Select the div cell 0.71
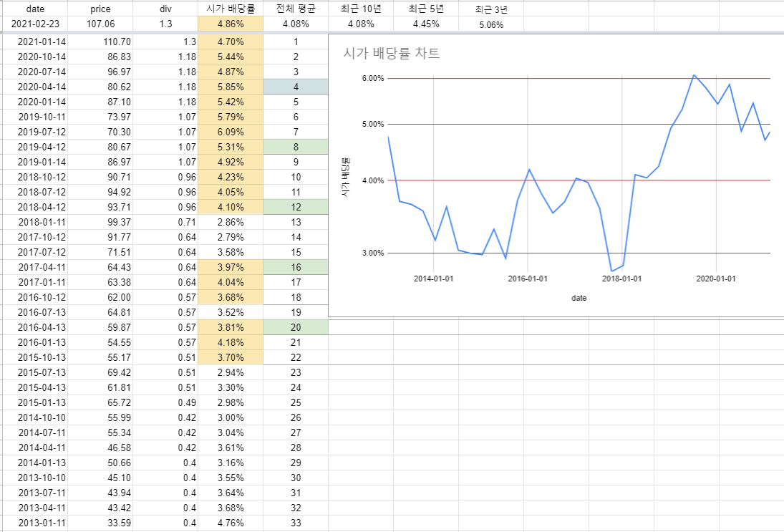 165,222
